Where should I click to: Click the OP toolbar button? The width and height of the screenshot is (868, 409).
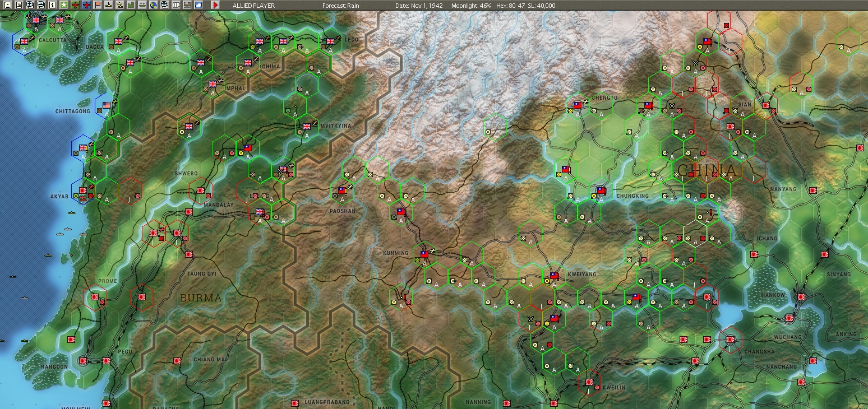(176, 5)
